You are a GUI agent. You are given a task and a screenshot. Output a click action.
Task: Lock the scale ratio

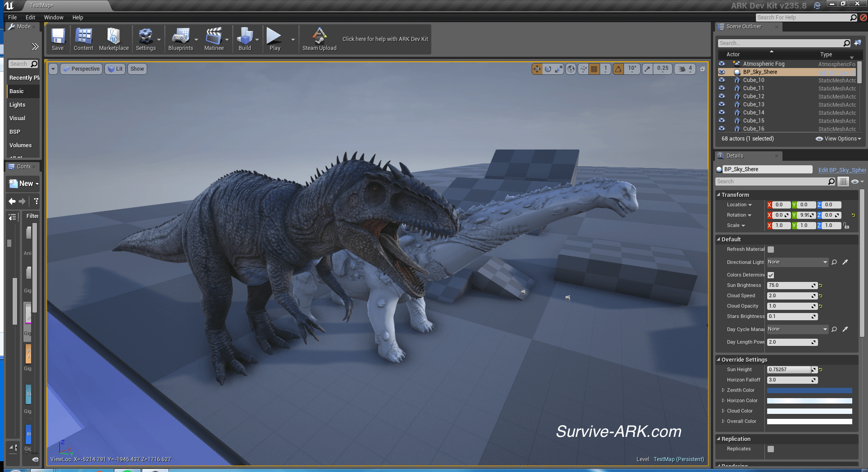[846, 226]
